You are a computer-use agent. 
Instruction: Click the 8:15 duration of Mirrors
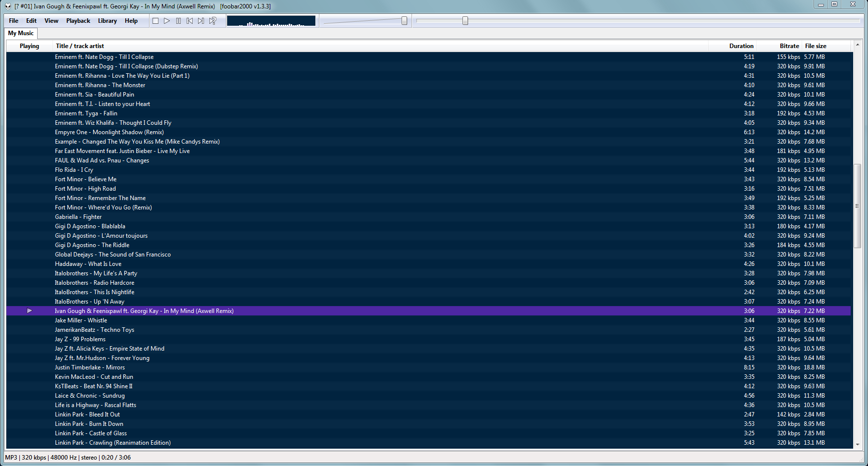click(749, 367)
